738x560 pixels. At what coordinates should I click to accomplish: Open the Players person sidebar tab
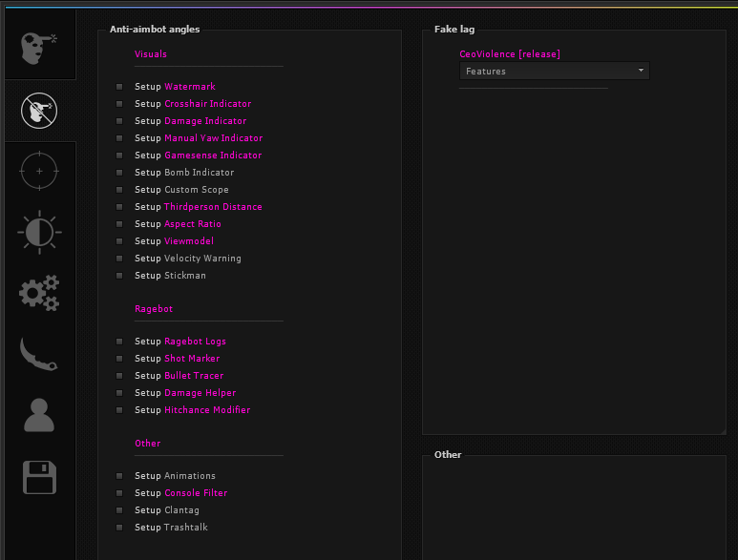tap(39, 415)
